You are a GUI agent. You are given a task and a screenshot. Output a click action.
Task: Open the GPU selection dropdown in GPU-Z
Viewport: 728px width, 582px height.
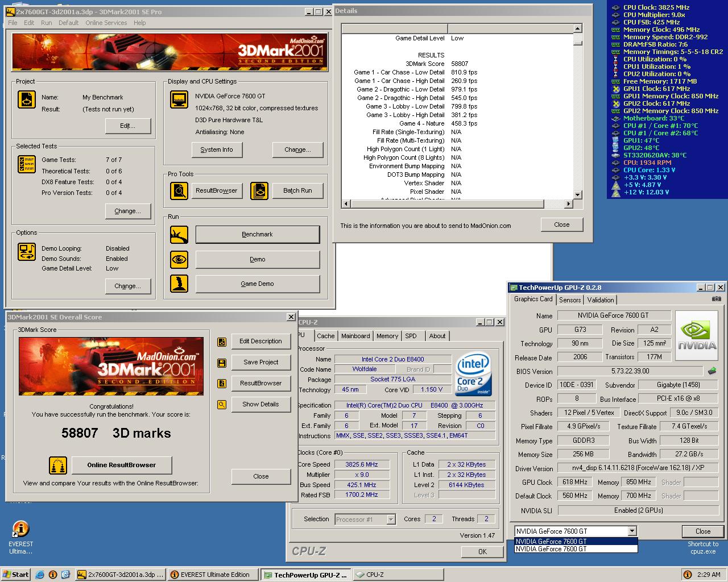[x=631, y=531]
